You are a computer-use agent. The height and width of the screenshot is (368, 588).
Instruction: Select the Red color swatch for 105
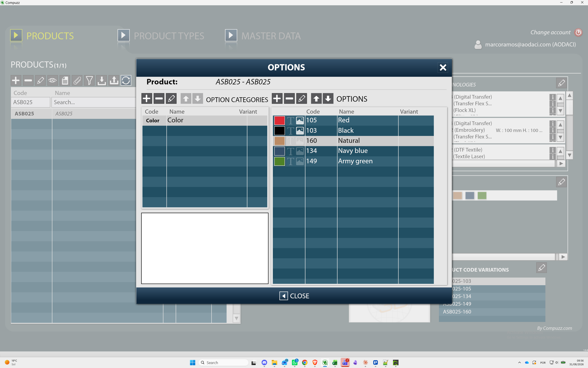pos(280,121)
